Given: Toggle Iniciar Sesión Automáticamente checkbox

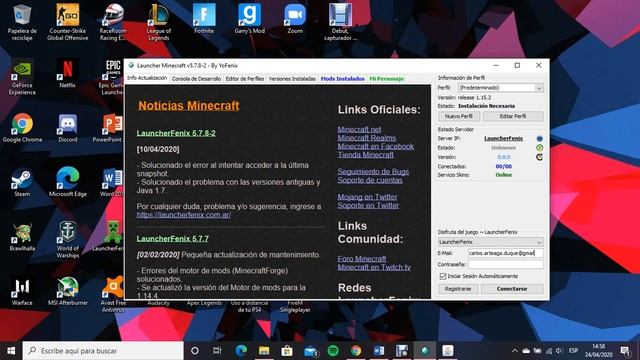Looking at the screenshot, I should (443, 276).
